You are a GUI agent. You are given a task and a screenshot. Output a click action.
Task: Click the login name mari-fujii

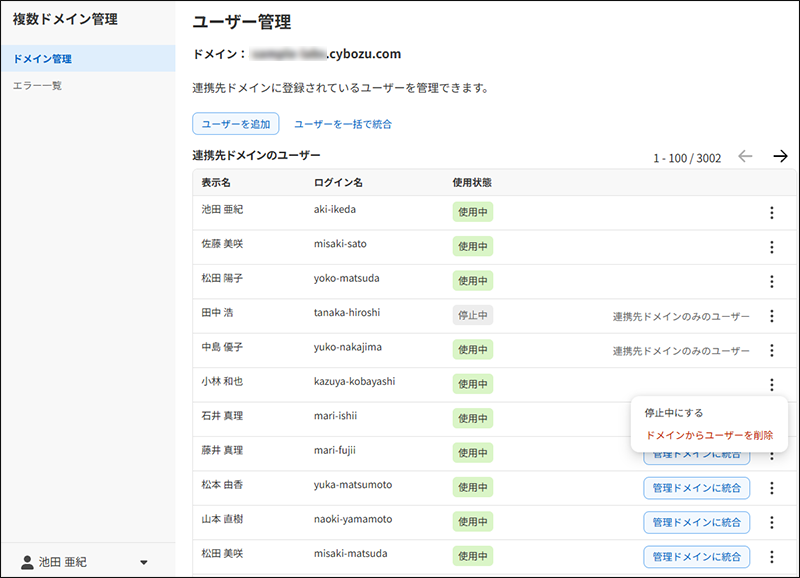(x=335, y=450)
